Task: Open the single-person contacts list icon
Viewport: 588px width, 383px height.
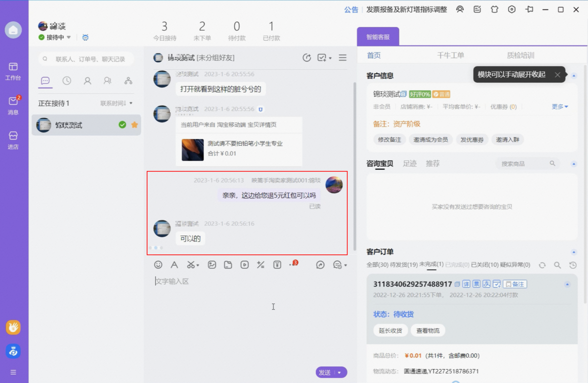Action: 87,81
